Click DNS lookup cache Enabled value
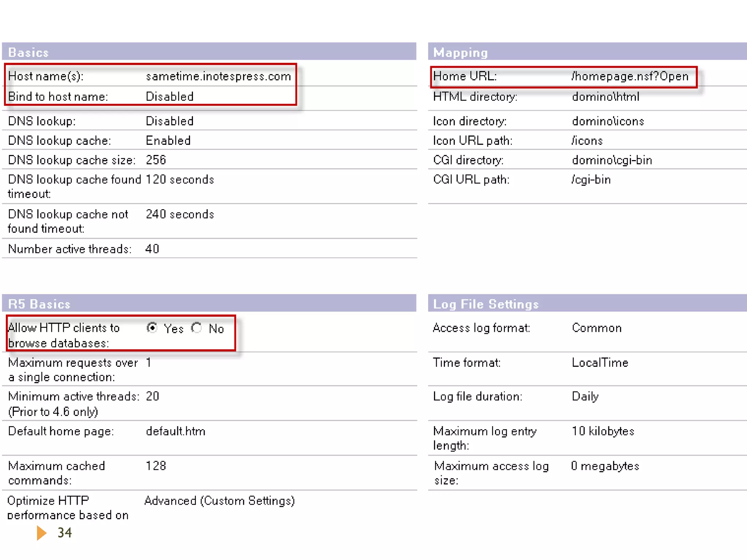The image size is (747, 560). coord(168,141)
